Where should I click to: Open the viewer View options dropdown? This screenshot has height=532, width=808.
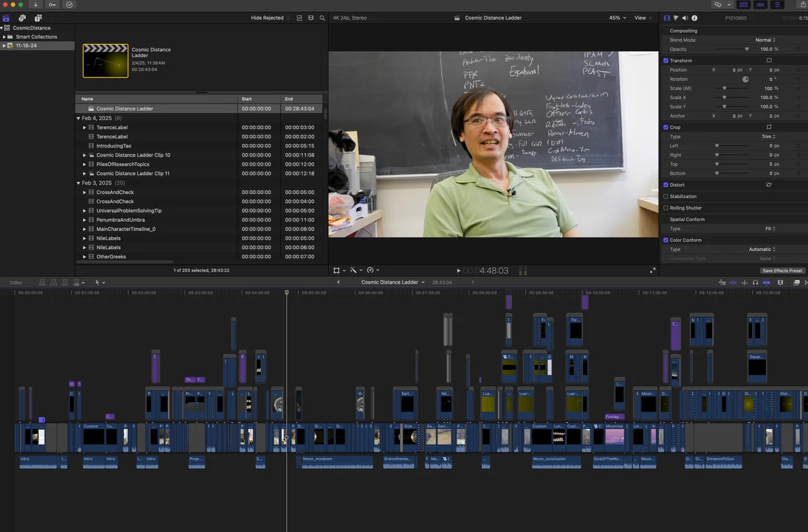tap(642, 18)
